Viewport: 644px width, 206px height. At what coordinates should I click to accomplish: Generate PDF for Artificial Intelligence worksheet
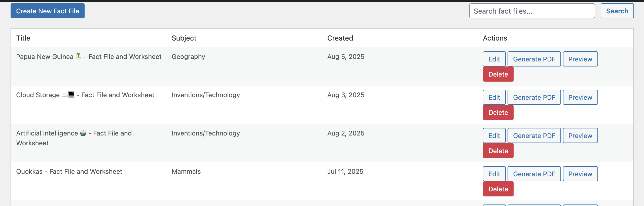point(534,135)
